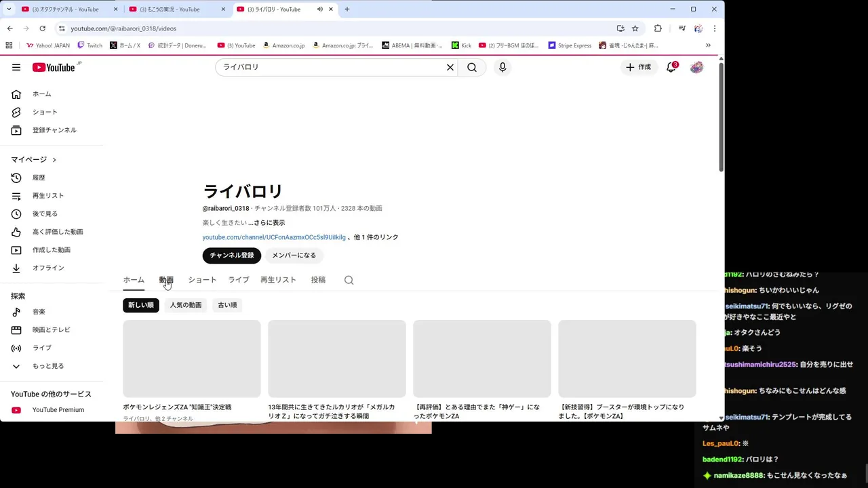This screenshot has height=488, width=868.
Task: Reload the page in Chrome
Action: pyautogui.click(x=42, y=28)
